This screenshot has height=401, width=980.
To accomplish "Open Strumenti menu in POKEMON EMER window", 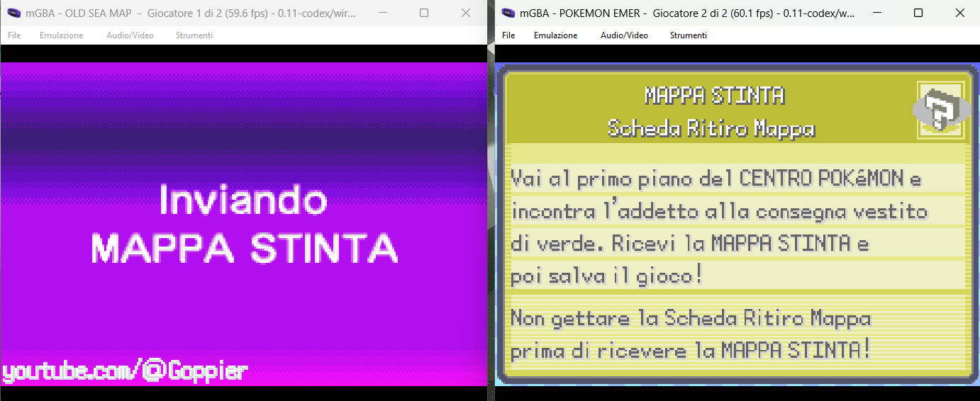I will coord(688,35).
